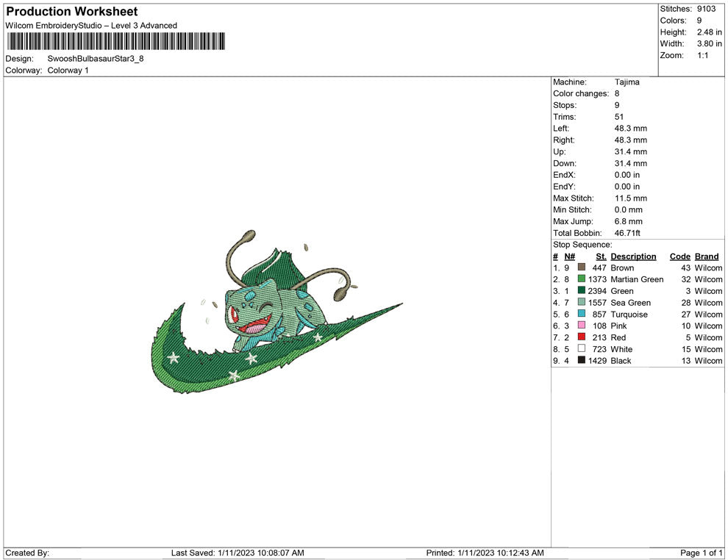Click the 'Up:' value '31.4 mm'

click(630, 151)
